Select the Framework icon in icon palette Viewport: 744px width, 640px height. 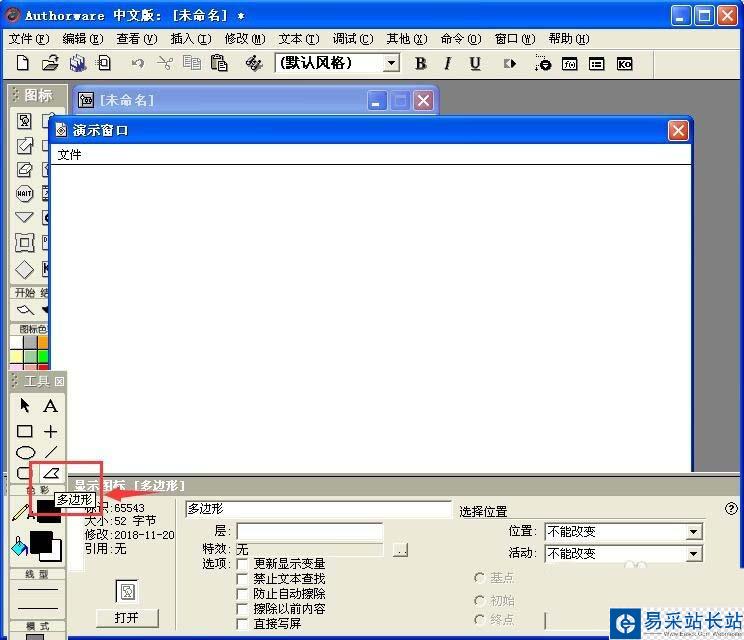tap(24, 242)
